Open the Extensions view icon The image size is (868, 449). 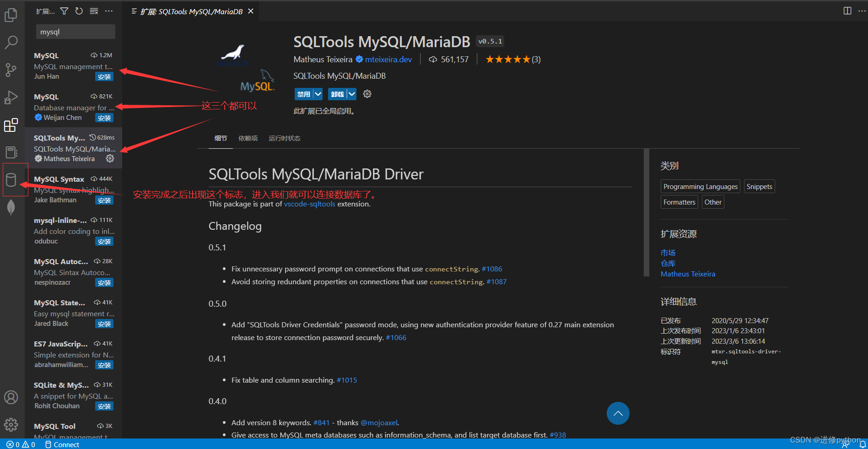pos(11,125)
